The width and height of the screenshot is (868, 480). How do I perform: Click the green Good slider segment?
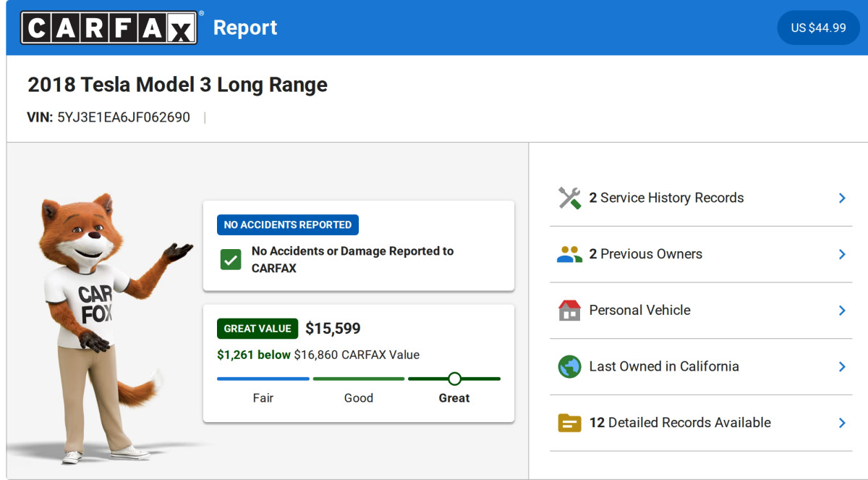click(x=359, y=379)
